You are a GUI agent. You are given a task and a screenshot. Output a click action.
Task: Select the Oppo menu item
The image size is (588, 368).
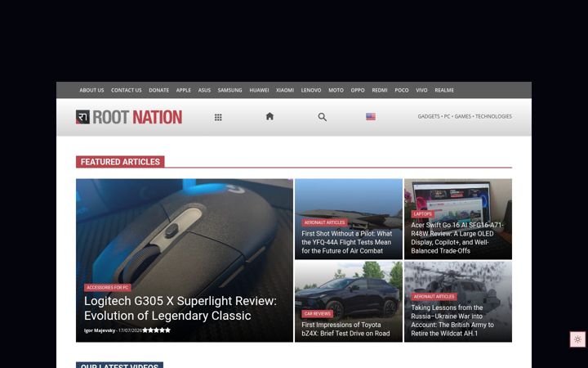[358, 90]
